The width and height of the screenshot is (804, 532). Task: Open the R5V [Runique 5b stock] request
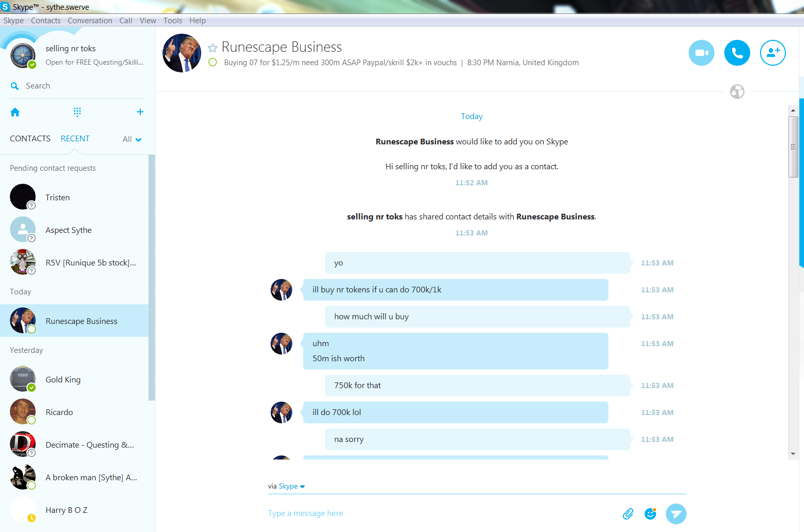[74, 262]
